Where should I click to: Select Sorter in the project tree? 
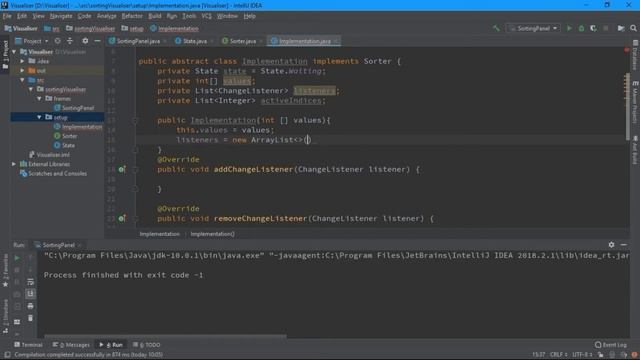point(69,136)
